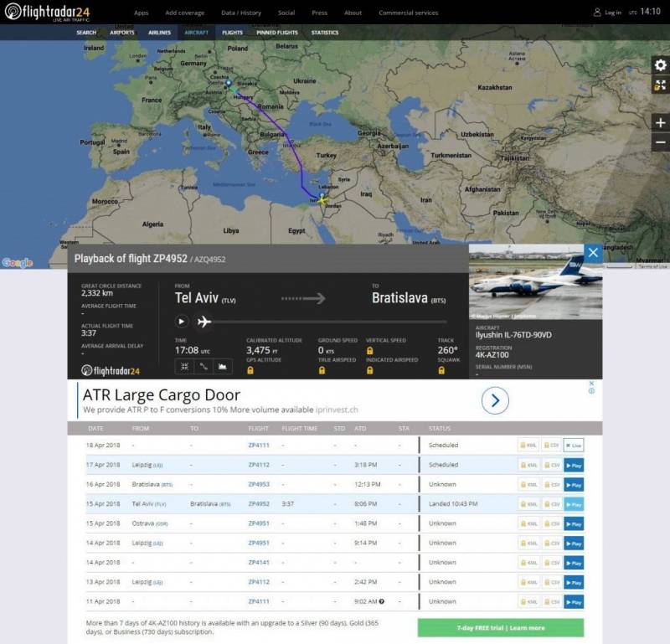Play the 11 Apr ZP4111 flight

pyautogui.click(x=574, y=601)
